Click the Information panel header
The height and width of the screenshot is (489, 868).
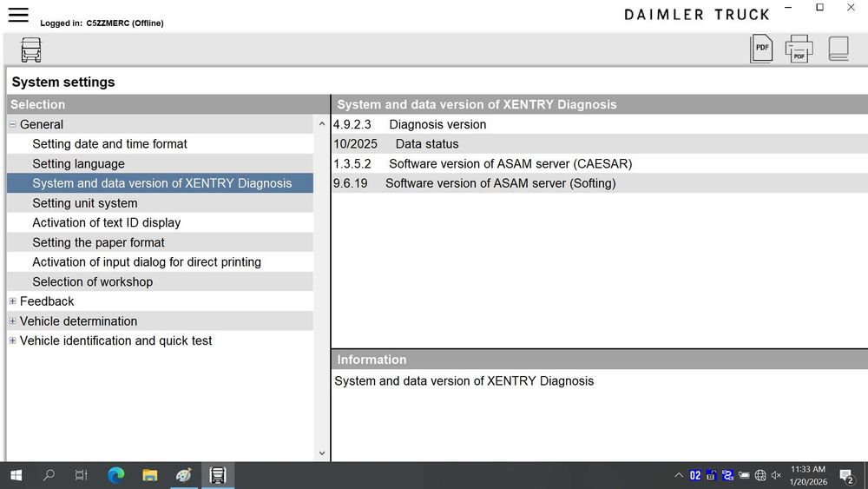pos(600,360)
